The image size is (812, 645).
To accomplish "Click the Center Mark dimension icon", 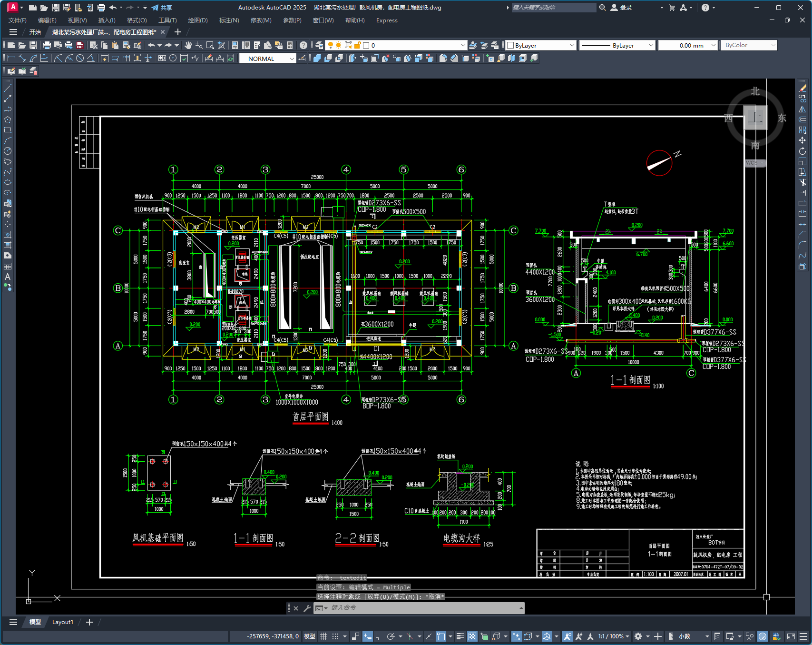I will [173, 58].
